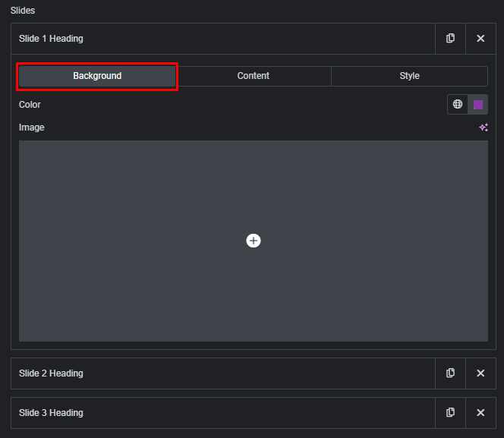The image size is (504, 438).
Task: Duplicate the Slide 1 Heading item
Action: coord(450,39)
